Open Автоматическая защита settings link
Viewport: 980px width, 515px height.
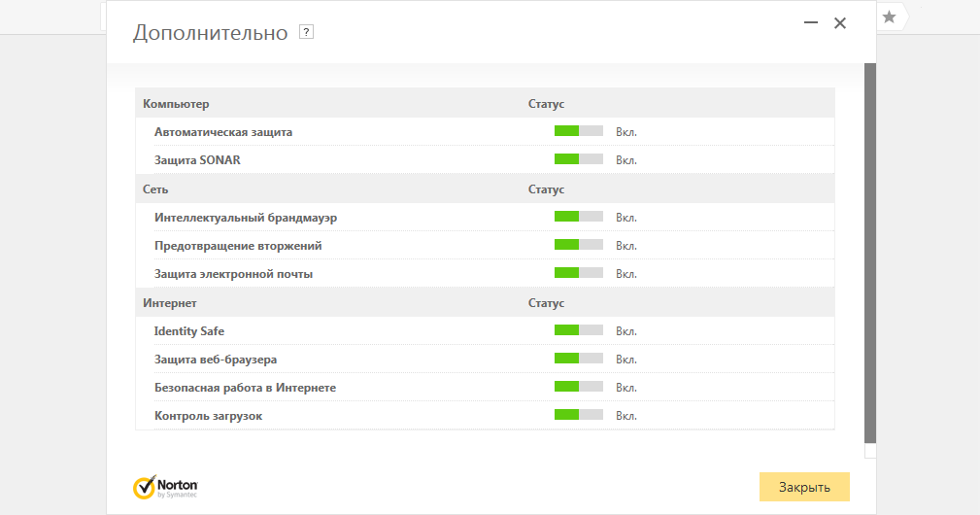[223, 132]
